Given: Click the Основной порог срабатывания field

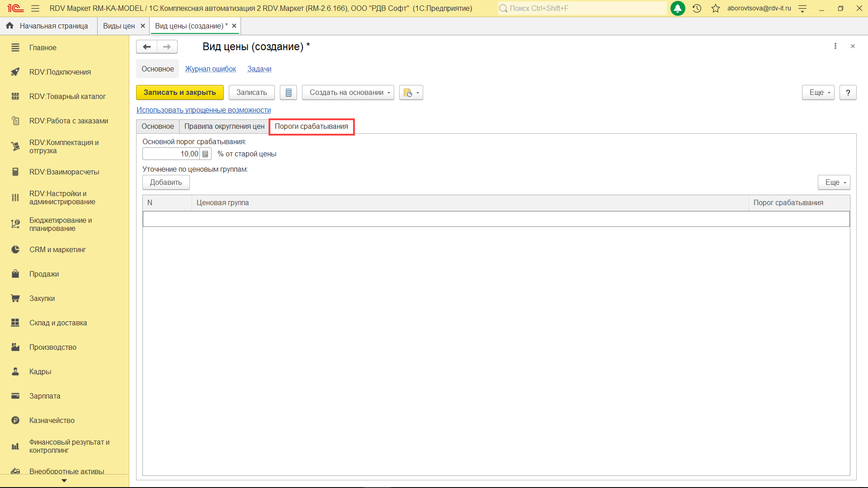Looking at the screenshot, I should pos(171,154).
